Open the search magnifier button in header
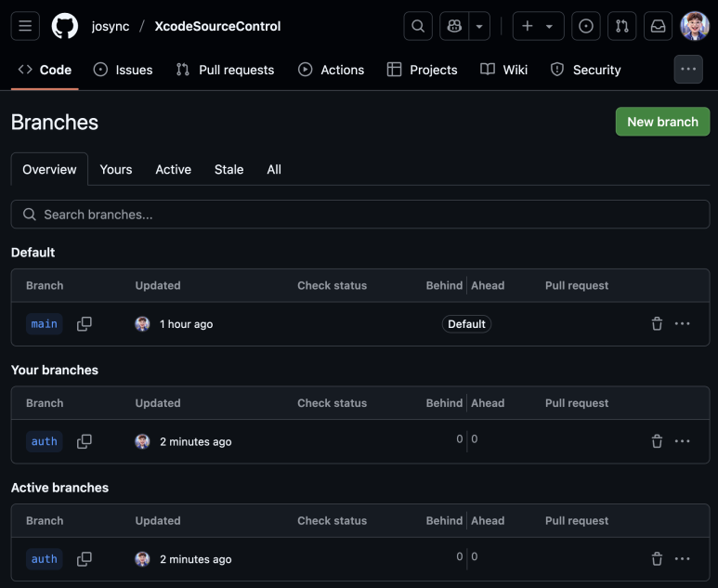718x588 pixels. pos(418,26)
